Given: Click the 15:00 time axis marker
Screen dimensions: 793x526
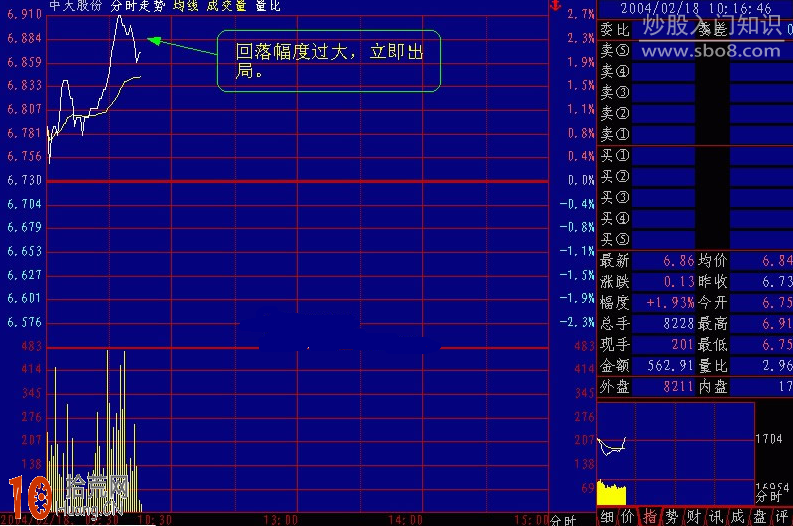Looking at the screenshot, I should [x=531, y=520].
